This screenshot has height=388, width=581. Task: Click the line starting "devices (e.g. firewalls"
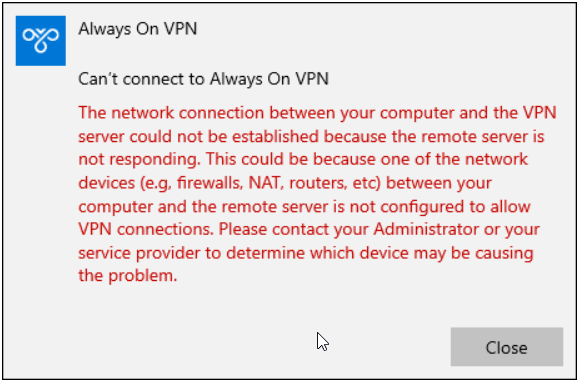click(x=285, y=183)
